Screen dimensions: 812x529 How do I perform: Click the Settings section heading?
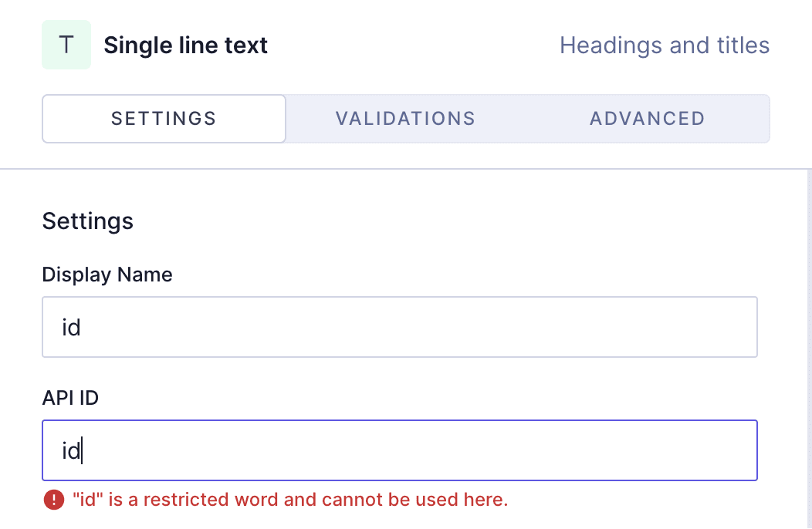point(87,221)
